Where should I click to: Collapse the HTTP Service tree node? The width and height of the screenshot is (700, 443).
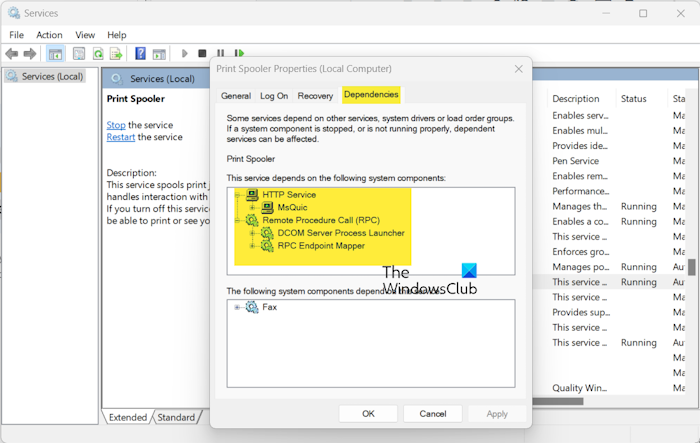pyautogui.click(x=238, y=195)
